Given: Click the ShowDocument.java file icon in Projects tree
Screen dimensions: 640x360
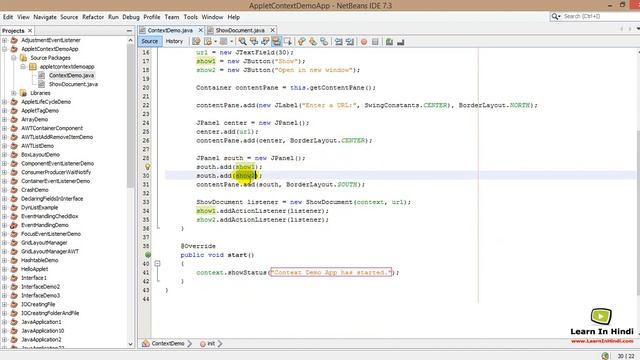Looking at the screenshot, I should coord(42,84).
